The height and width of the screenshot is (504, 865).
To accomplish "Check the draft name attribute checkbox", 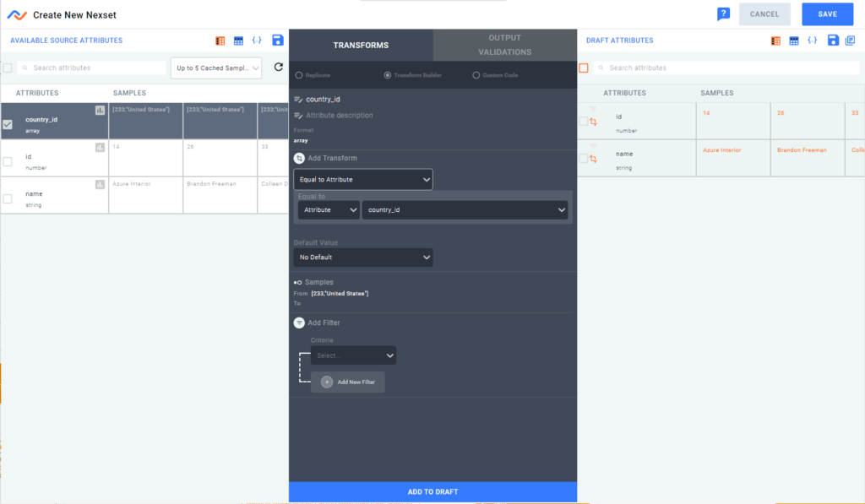I will click(583, 158).
